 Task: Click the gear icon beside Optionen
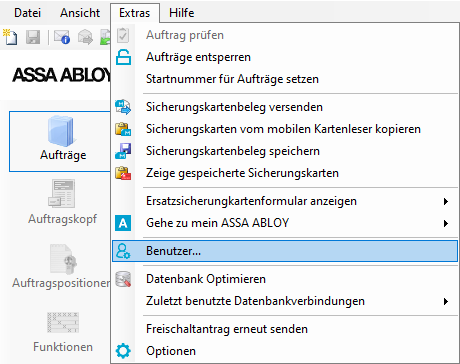(123, 351)
